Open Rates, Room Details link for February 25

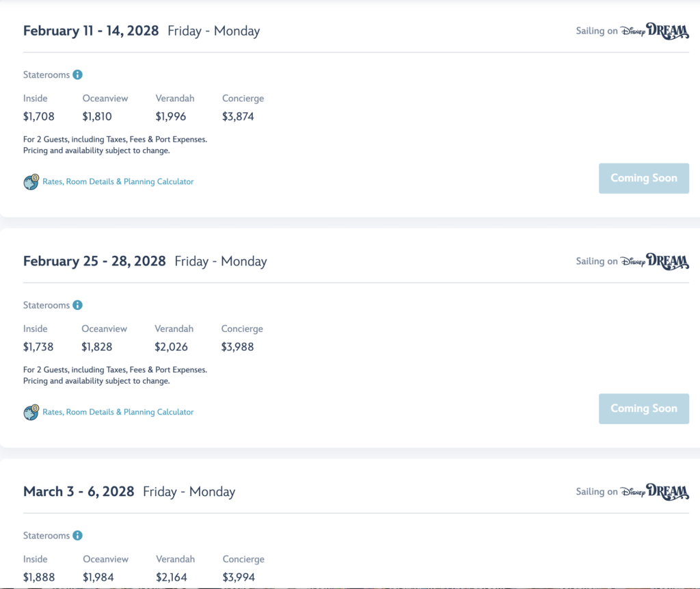(118, 412)
